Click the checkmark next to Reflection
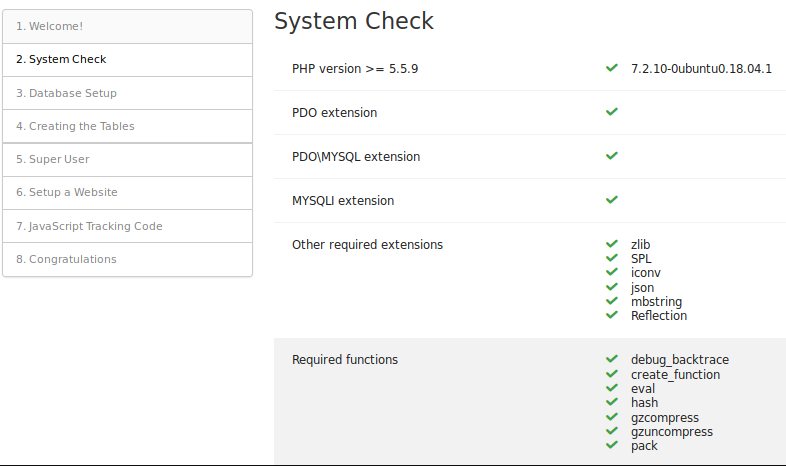This screenshot has width=786, height=466. pos(611,316)
